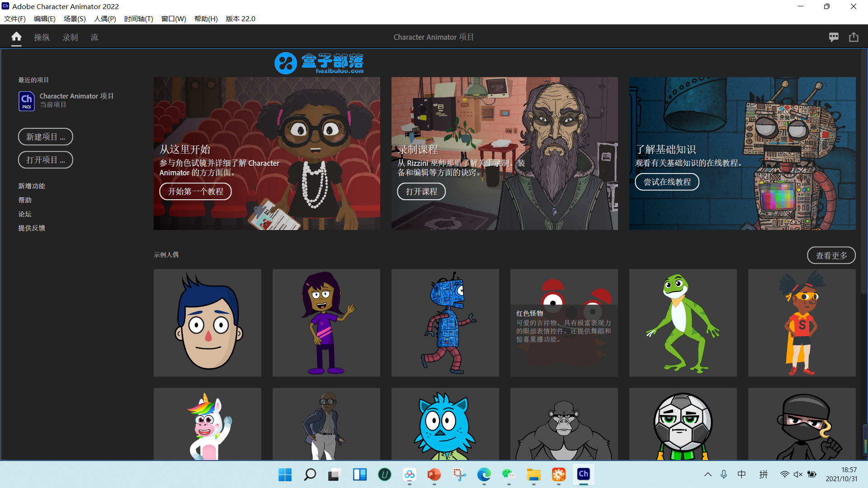Open Microsoft Edge from taskbar
This screenshot has height=488, width=868.
coord(484,474)
